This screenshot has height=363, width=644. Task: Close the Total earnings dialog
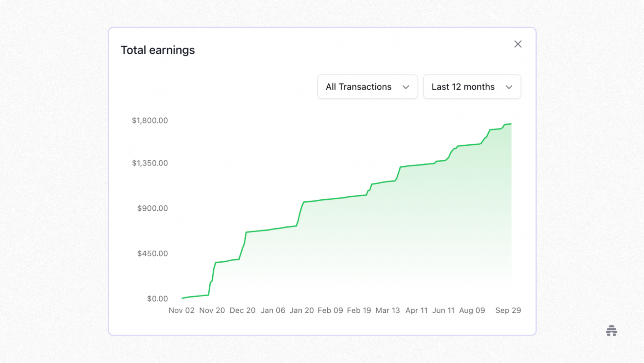518,44
